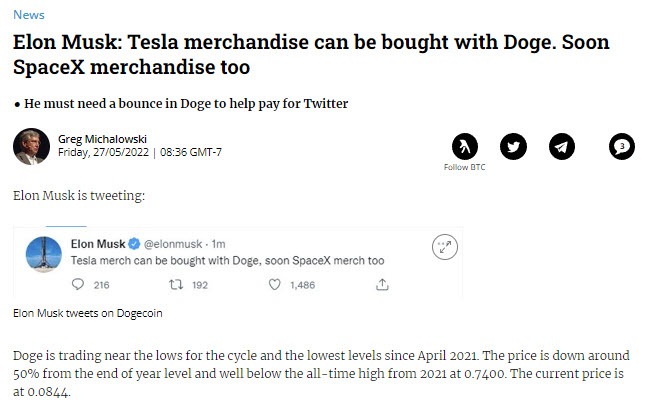Open the News category link
645x403 pixels.
29,15
